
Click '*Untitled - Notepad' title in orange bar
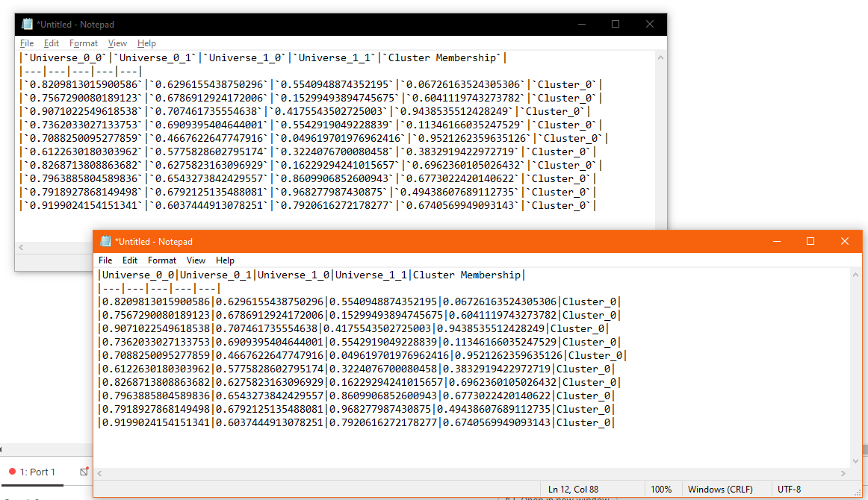[x=153, y=242]
